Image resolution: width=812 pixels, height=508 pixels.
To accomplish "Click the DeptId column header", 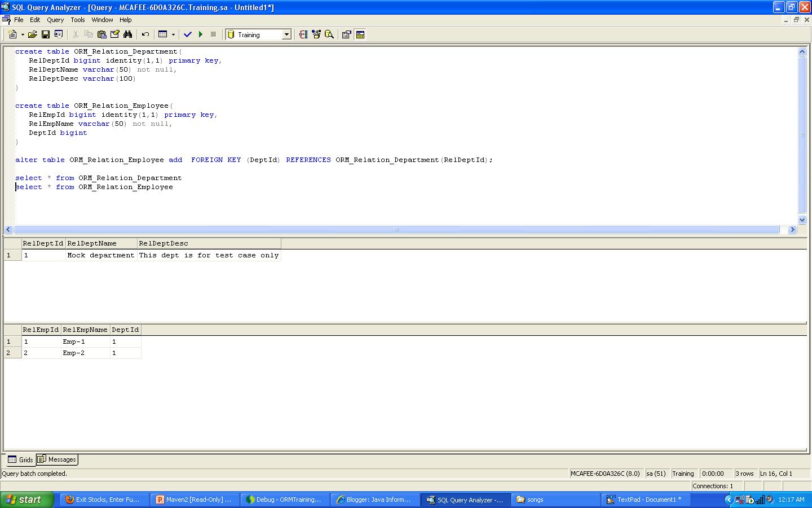I will pyautogui.click(x=126, y=330).
